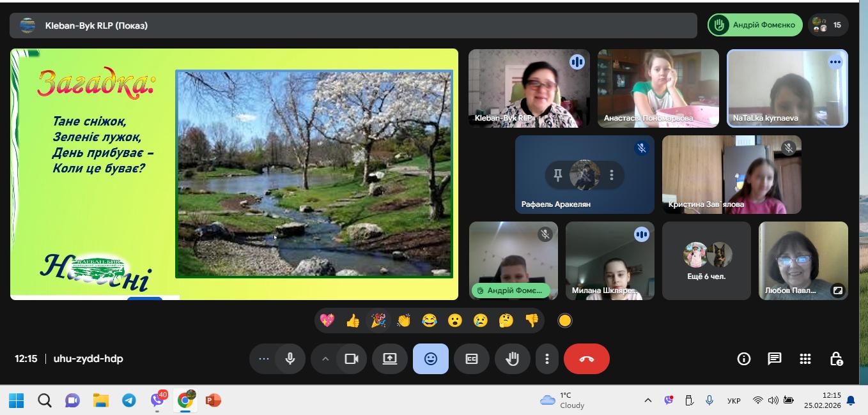
Task: Send laughing face emoji reaction
Action: pyautogui.click(x=430, y=321)
